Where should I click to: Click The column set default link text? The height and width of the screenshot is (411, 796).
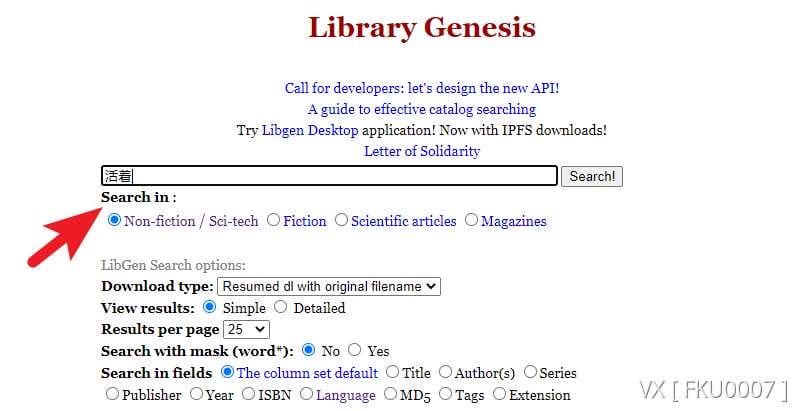tap(307, 373)
